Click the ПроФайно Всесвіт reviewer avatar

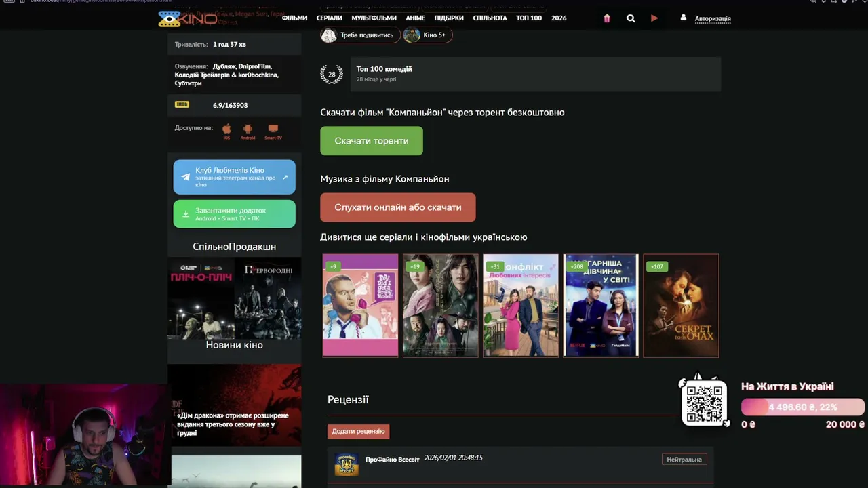(x=347, y=464)
